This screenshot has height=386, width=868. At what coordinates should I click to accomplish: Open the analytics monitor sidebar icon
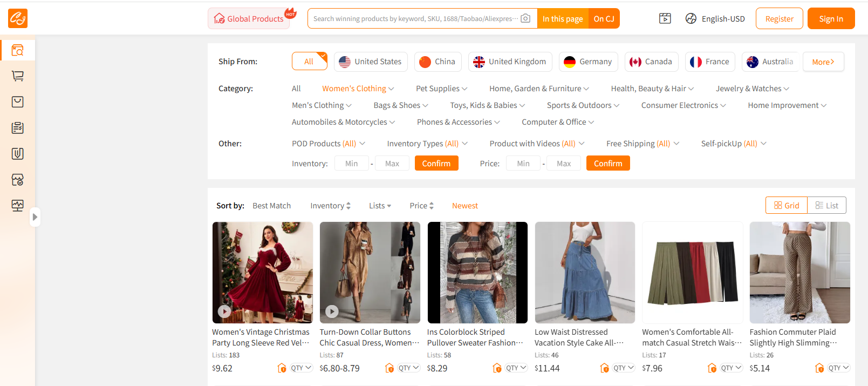coord(18,206)
